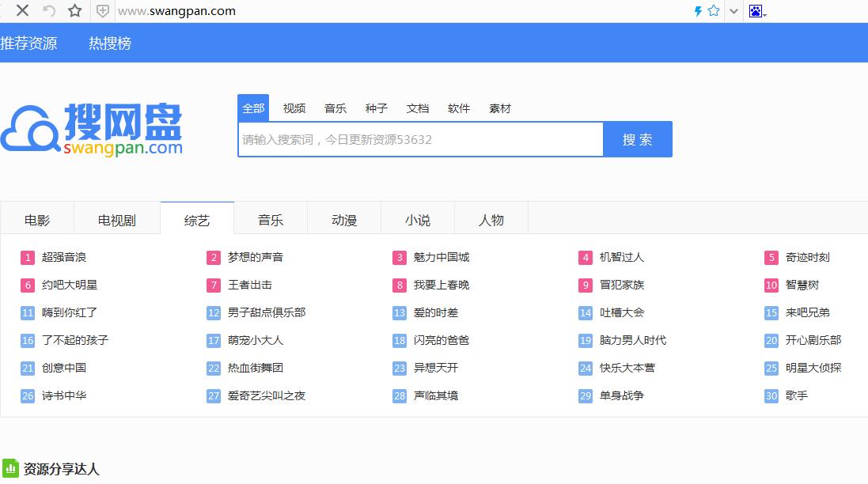Switch to the 电视剧 tab
The image size is (868, 484).
116,218
